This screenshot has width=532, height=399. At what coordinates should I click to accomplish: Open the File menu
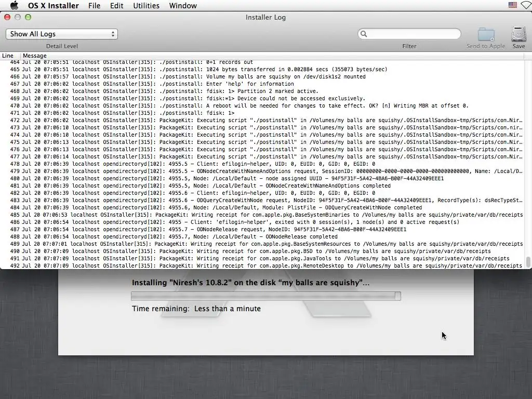[x=94, y=5]
